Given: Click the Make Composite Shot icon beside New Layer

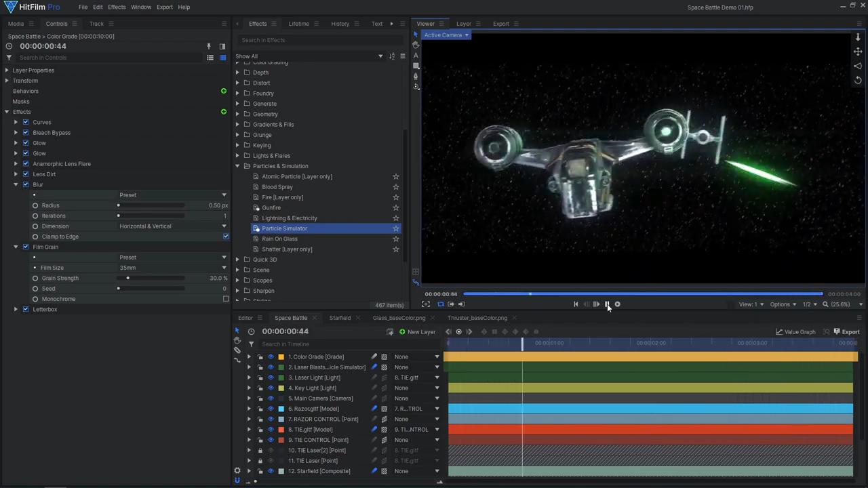Looking at the screenshot, I should (390, 332).
